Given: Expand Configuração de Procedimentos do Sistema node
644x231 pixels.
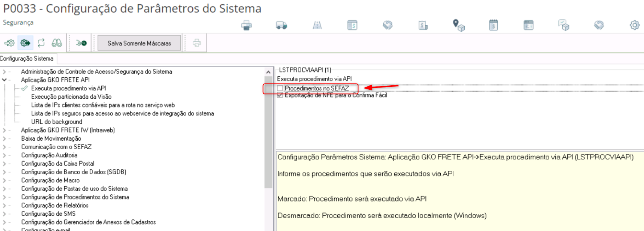Looking at the screenshot, I should [4, 197].
